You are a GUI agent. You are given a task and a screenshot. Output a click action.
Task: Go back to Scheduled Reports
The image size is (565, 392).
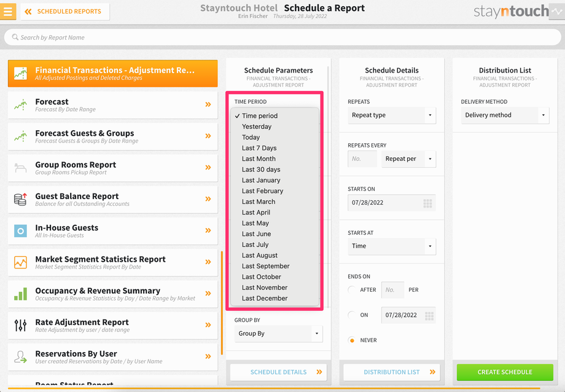(x=65, y=12)
